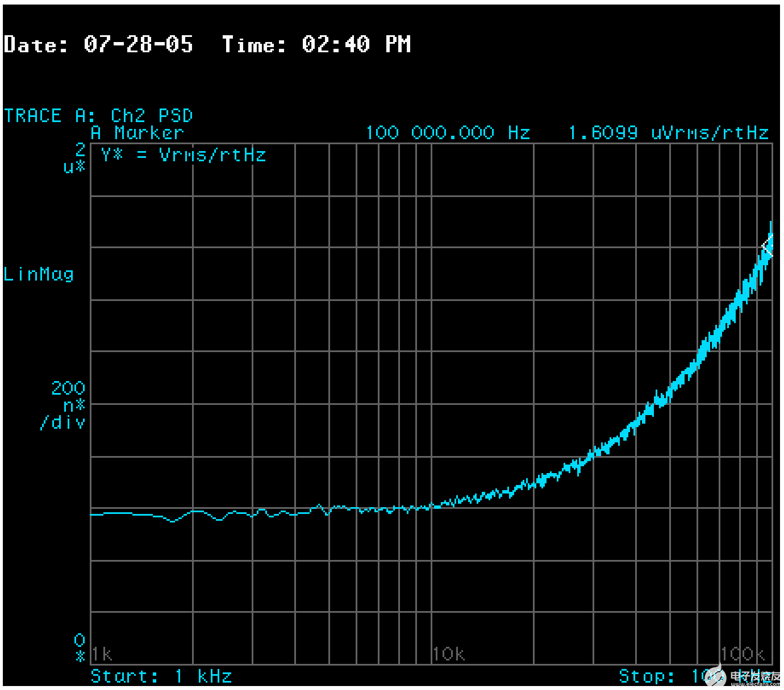
Task: Click the marker frequency 100 000.000 Hz
Action: click(448, 133)
